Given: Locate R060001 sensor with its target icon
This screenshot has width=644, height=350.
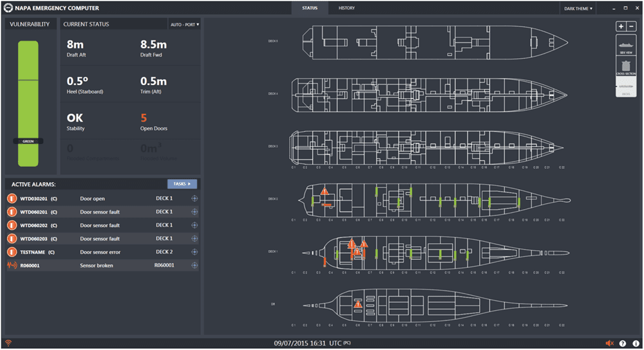Looking at the screenshot, I should (x=194, y=266).
